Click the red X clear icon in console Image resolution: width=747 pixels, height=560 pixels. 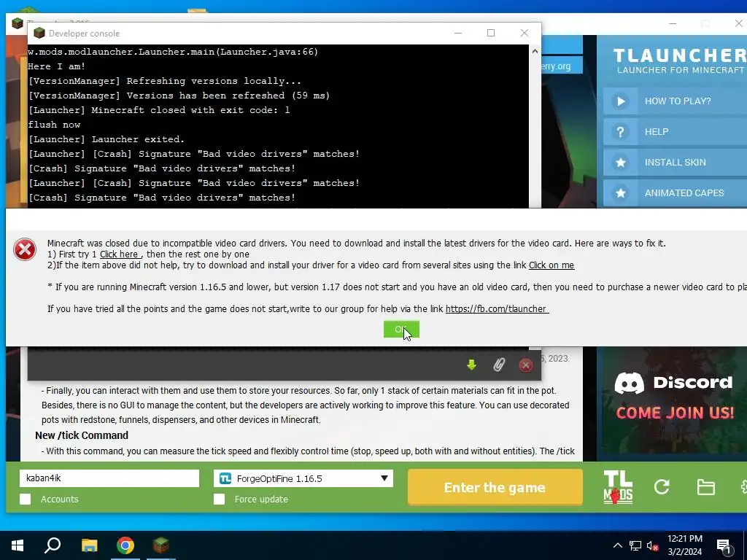[x=525, y=365]
